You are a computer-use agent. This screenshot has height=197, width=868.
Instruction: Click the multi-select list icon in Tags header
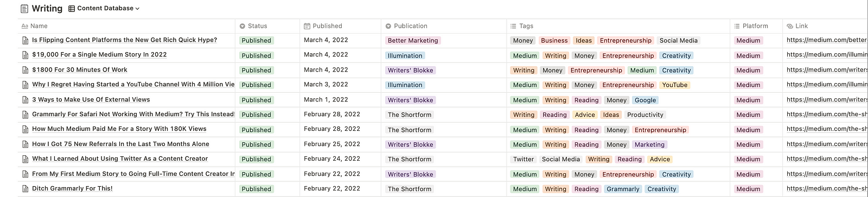pos(513,26)
